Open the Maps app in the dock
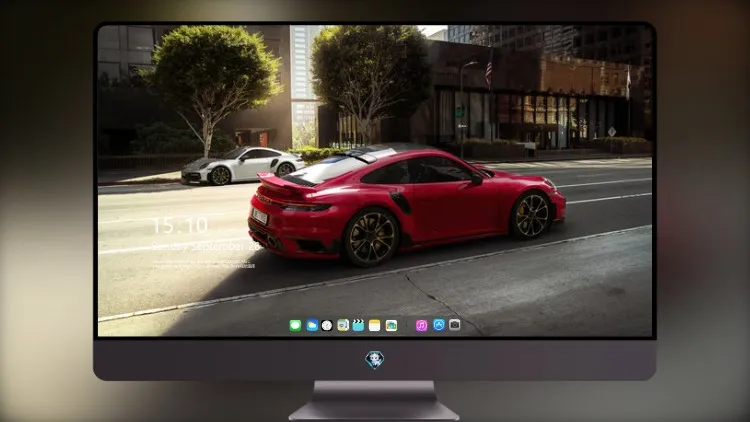Image resolution: width=750 pixels, height=422 pixels. click(x=343, y=325)
